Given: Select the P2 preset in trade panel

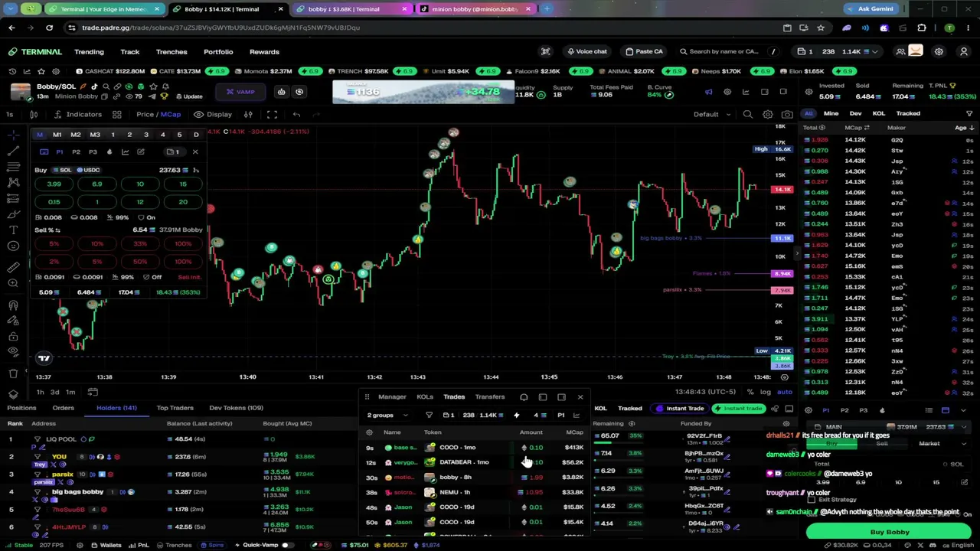Looking at the screenshot, I should (76, 152).
